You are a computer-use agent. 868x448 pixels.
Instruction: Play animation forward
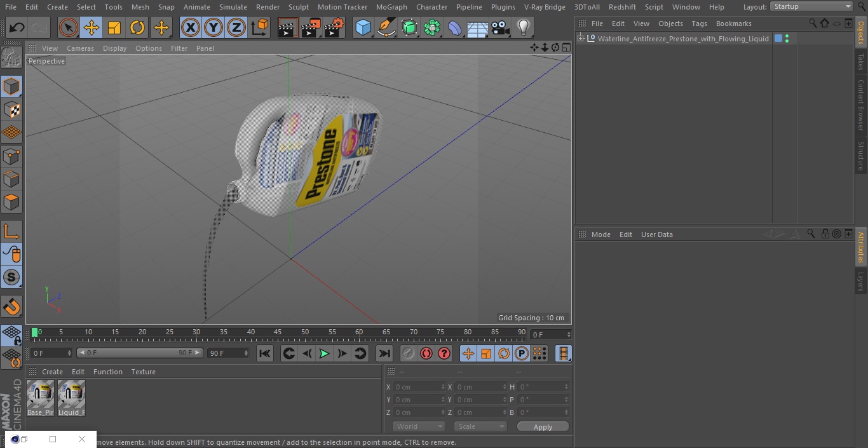(x=324, y=353)
